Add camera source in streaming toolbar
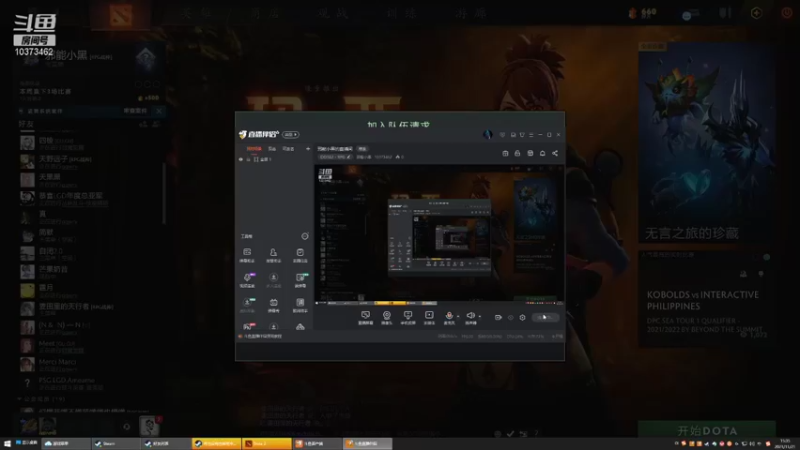The height and width of the screenshot is (450, 800). pyautogui.click(x=387, y=317)
